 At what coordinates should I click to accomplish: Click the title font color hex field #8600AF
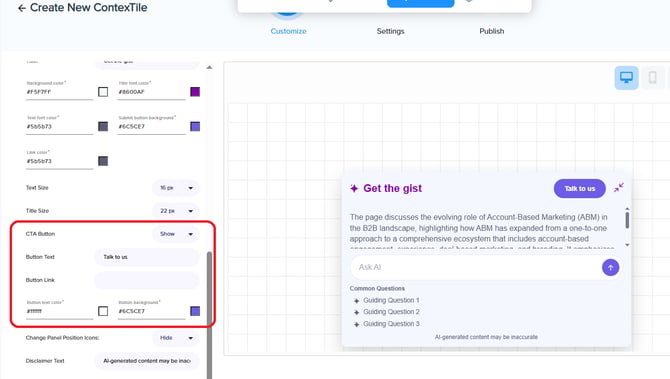[x=152, y=92]
